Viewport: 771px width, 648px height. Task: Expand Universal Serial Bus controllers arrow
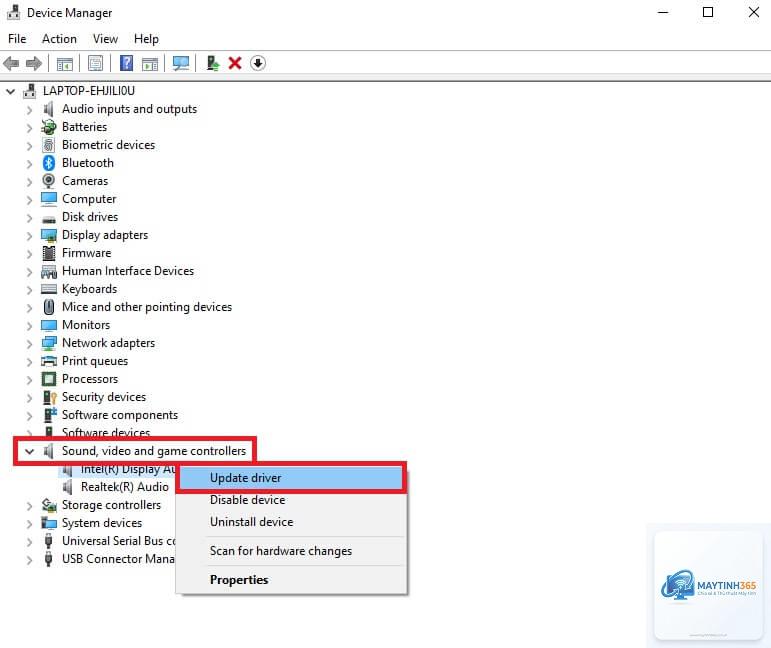click(x=30, y=542)
